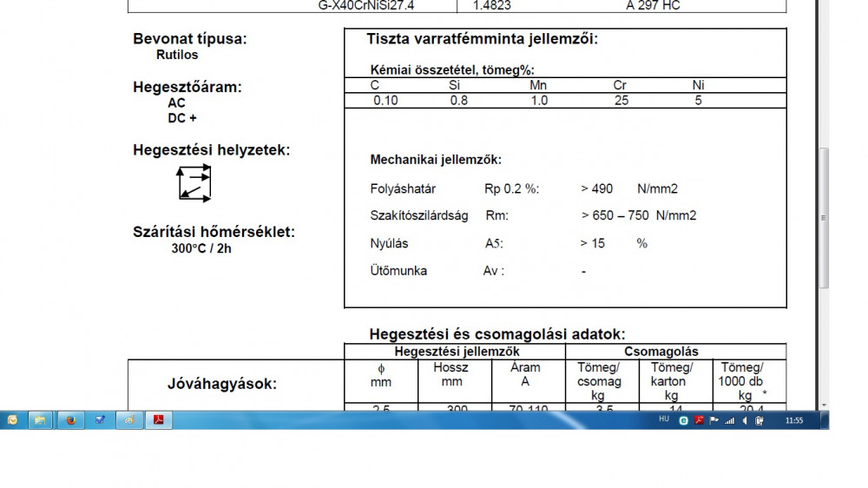Click the 'AC' current type text
Viewport: 868px width, 488px height.
pos(176,103)
